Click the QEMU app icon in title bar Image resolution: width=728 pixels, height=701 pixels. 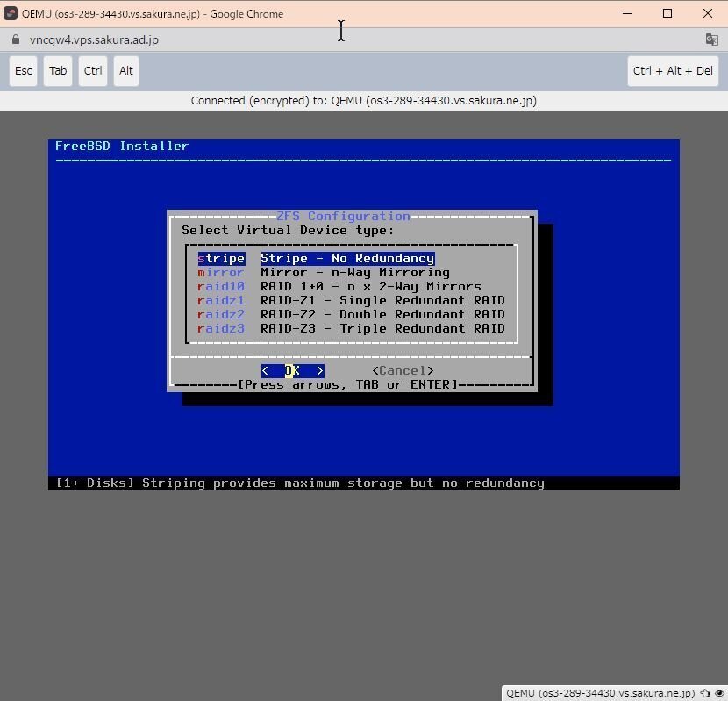pos(11,13)
